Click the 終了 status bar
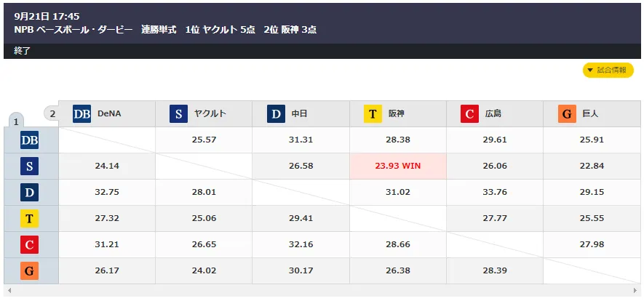 322,51
